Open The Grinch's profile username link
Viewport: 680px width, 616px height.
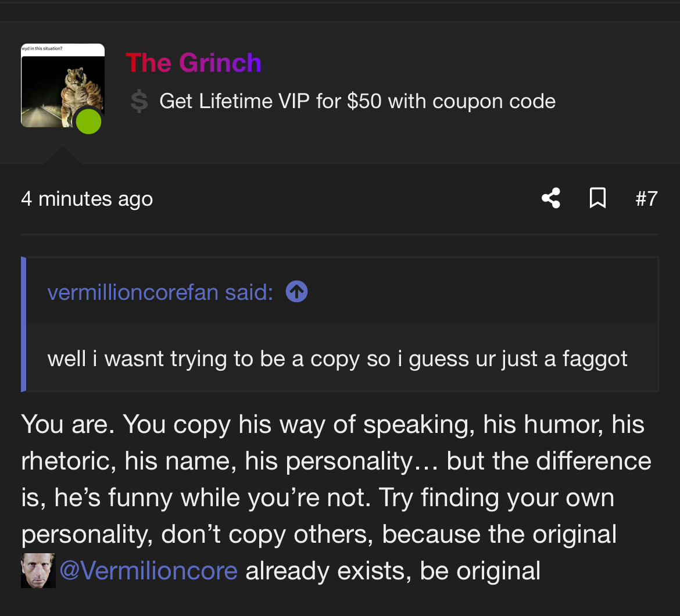(193, 63)
